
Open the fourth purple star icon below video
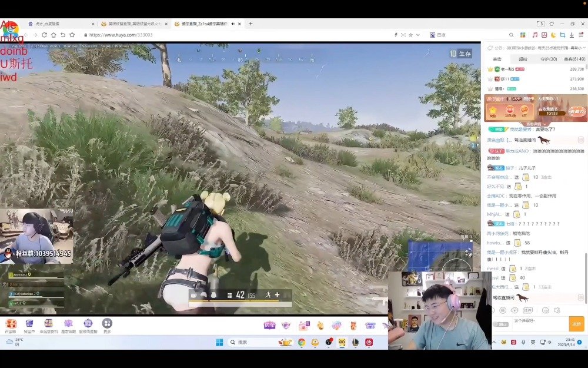tap(68, 326)
